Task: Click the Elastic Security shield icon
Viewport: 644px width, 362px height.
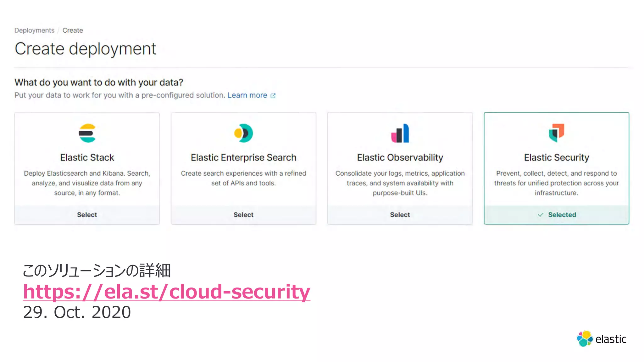Action: pos(556,133)
